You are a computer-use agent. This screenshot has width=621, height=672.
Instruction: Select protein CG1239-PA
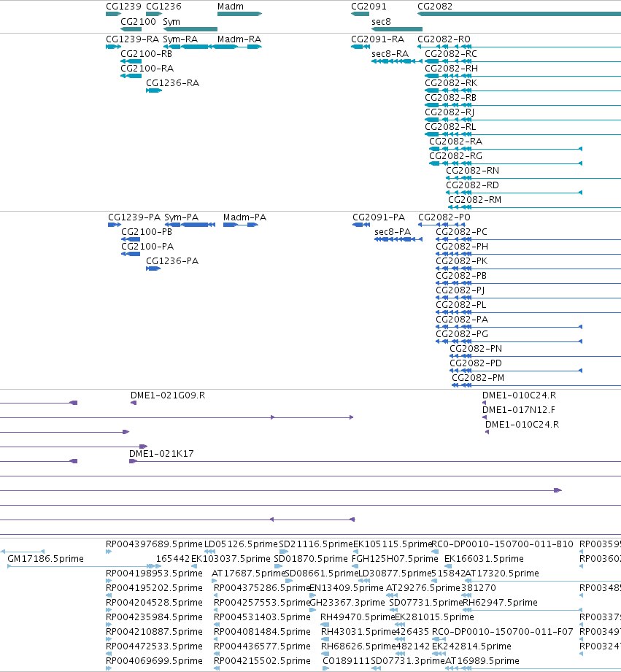coord(134,217)
